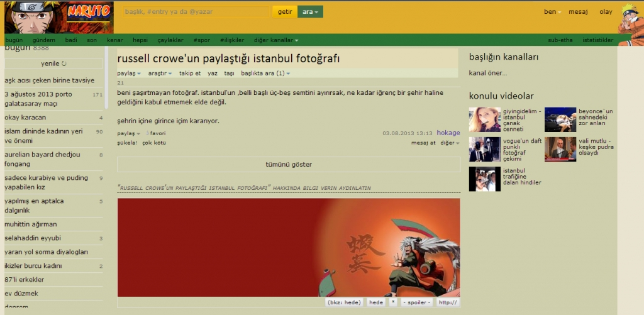Vote çok kötü on the entry
Viewport: 644px width, 315px height.
pos(154,143)
